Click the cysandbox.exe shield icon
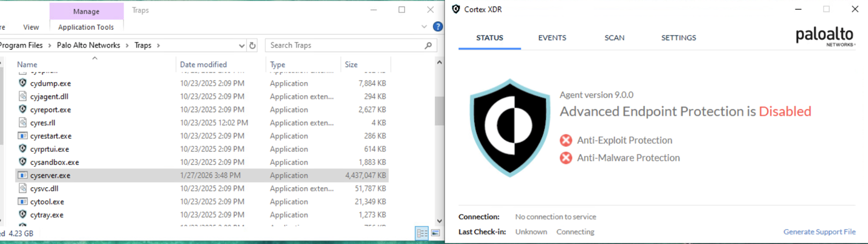 pos(22,162)
